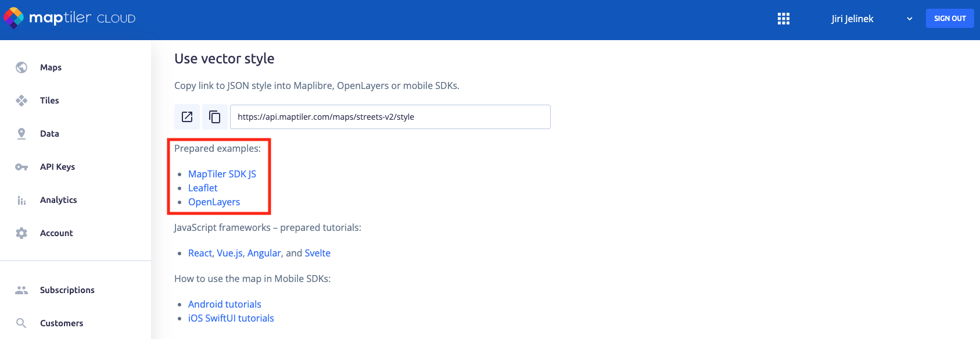Expand the Jiri Jelinek account dropdown
The height and width of the screenshot is (339, 980).
(x=909, y=19)
